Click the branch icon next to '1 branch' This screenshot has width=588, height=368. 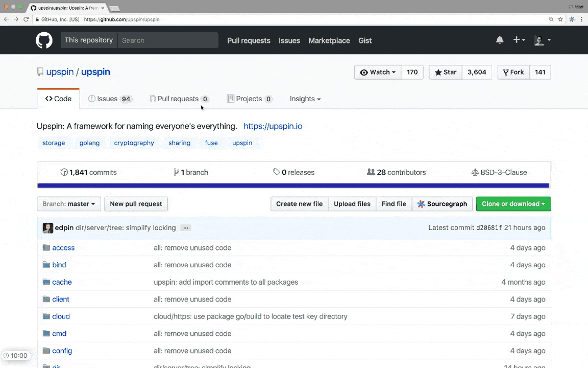(x=176, y=172)
